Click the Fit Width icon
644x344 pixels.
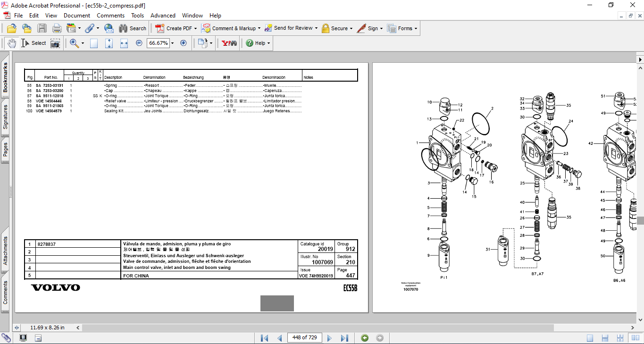124,43
